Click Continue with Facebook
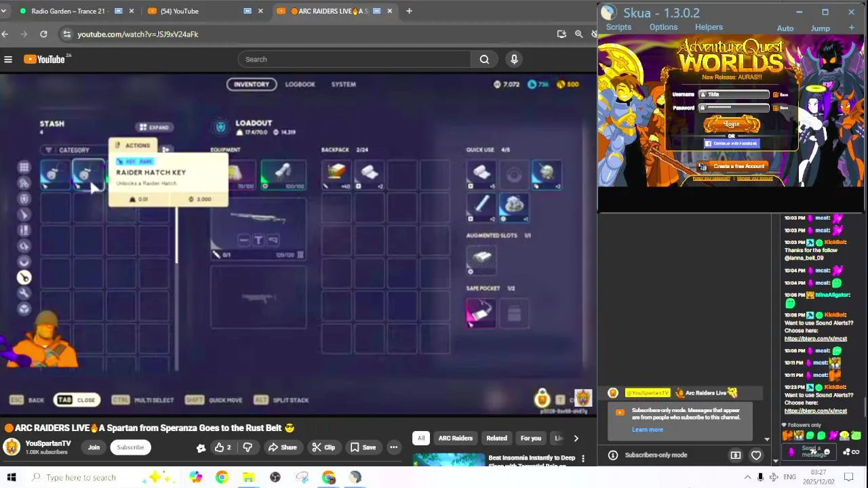 click(731, 144)
